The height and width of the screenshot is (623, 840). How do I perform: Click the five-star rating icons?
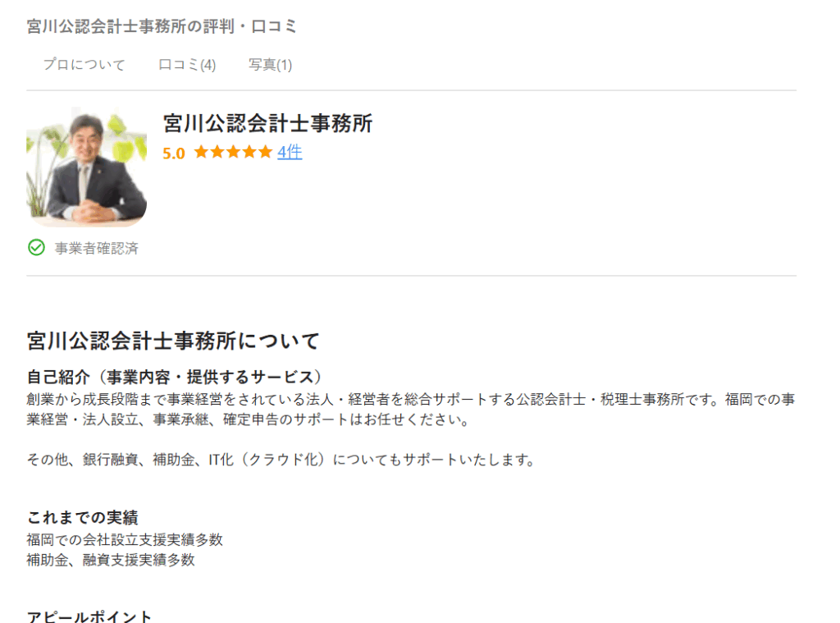(233, 153)
